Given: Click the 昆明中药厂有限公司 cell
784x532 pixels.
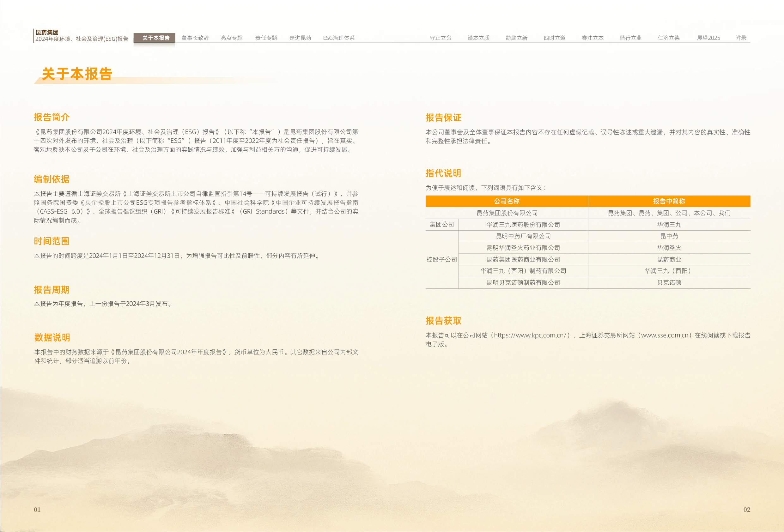Looking at the screenshot, I should (523, 236).
